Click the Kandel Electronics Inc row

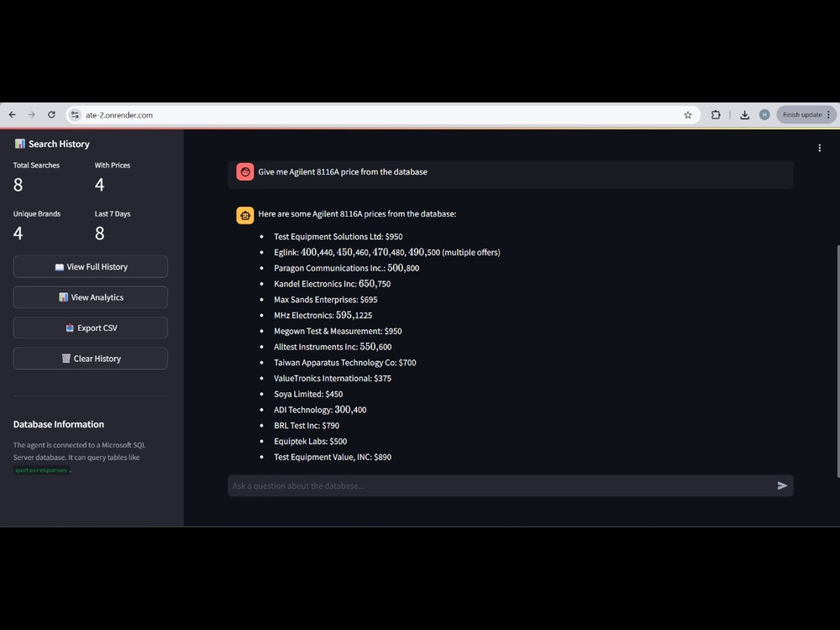[x=332, y=284]
